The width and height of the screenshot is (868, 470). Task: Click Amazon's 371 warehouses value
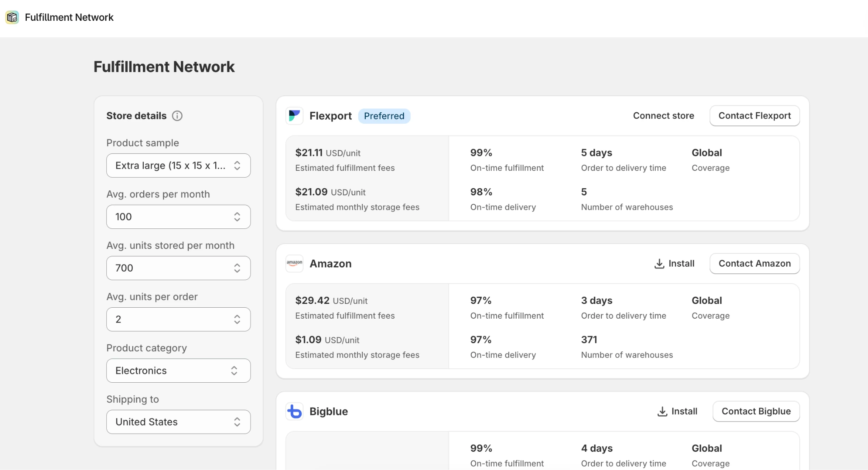coord(589,340)
